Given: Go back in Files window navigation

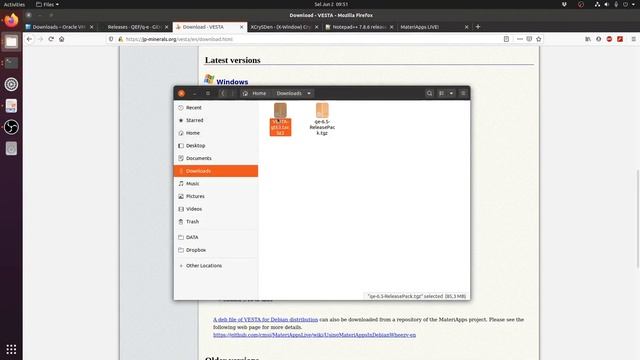Looking at the screenshot, I should click(x=222, y=93).
